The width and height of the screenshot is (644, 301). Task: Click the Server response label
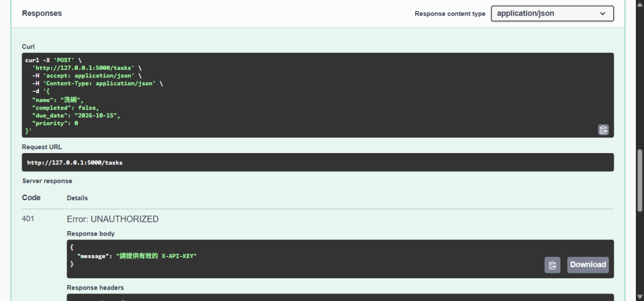click(x=47, y=181)
